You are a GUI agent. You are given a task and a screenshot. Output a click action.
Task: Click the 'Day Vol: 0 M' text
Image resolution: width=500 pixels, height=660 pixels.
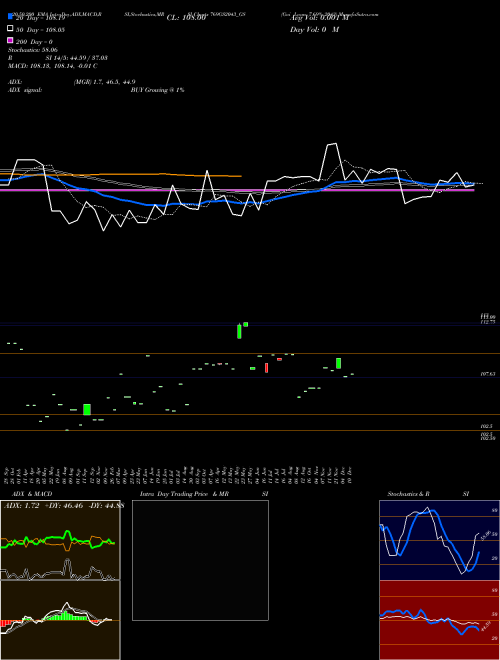pyautogui.click(x=314, y=29)
